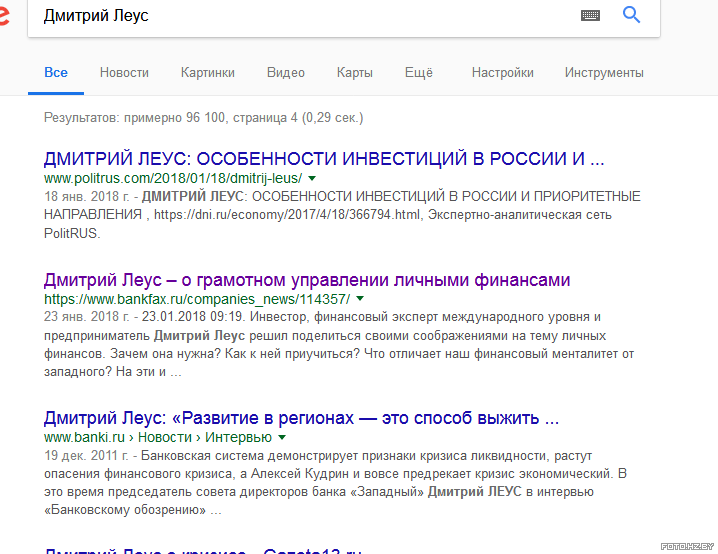Screen dimensions: 718x554
Task: Expand arrow next to bankfax.ru URL
Action: tap(360, 299)
